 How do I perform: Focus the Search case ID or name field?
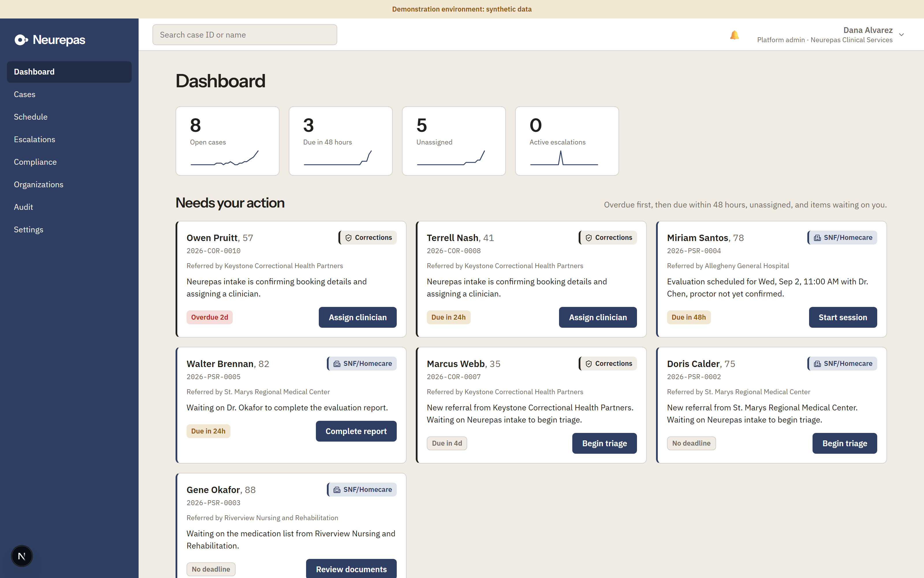click(245, 35)
